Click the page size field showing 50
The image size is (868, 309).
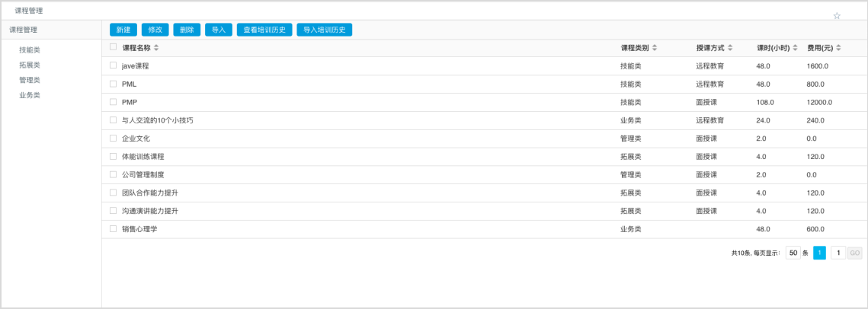pyautogui.click(x=793, y=253)
